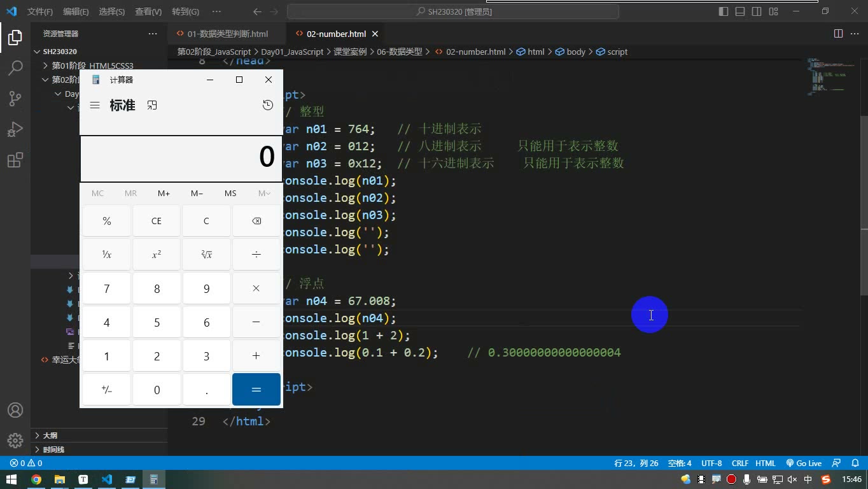Open the Search view in activity bar
Viewport: 868px width, 489px height.
(x=15, y=67)
